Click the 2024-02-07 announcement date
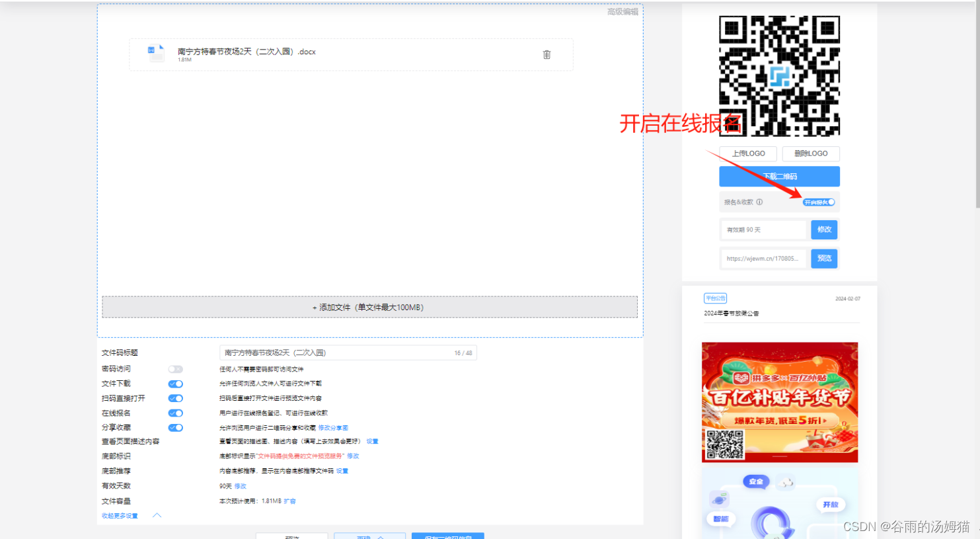The image size is (980, 539). [x=848, y=299]
